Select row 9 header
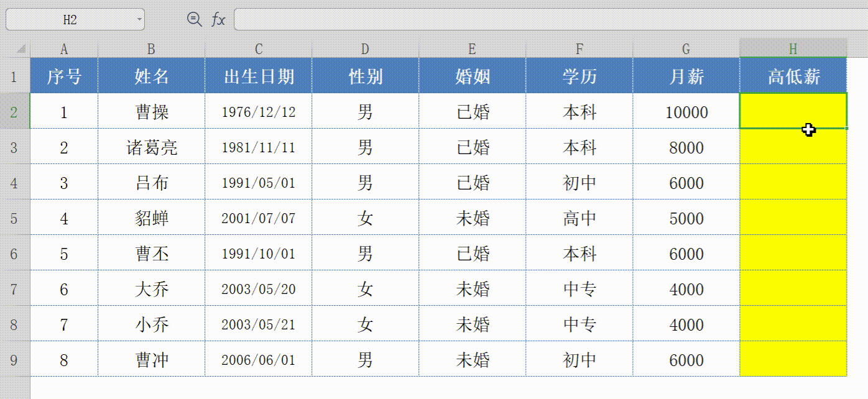Screen dimensions: 868x399 [14, 360]
